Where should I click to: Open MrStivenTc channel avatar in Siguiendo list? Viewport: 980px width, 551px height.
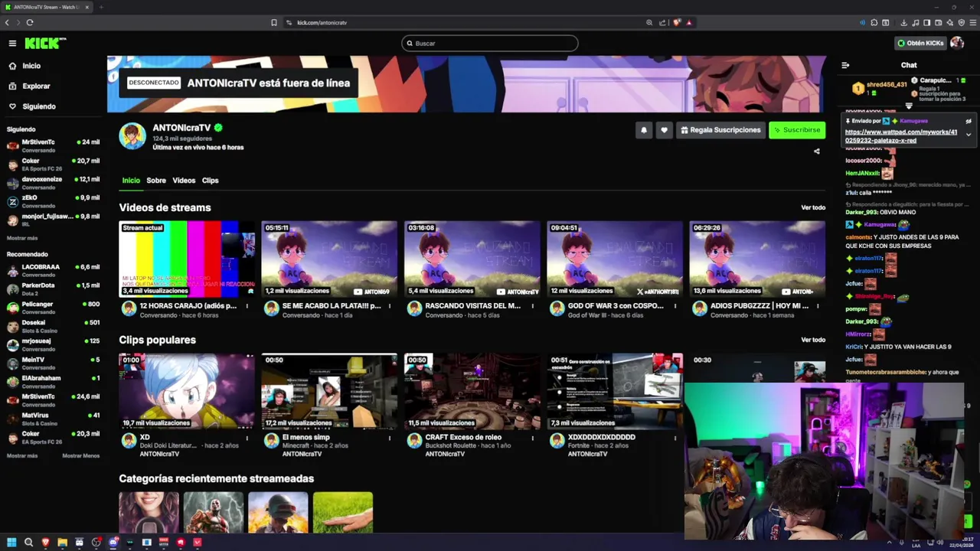click(x=13, y=145)
